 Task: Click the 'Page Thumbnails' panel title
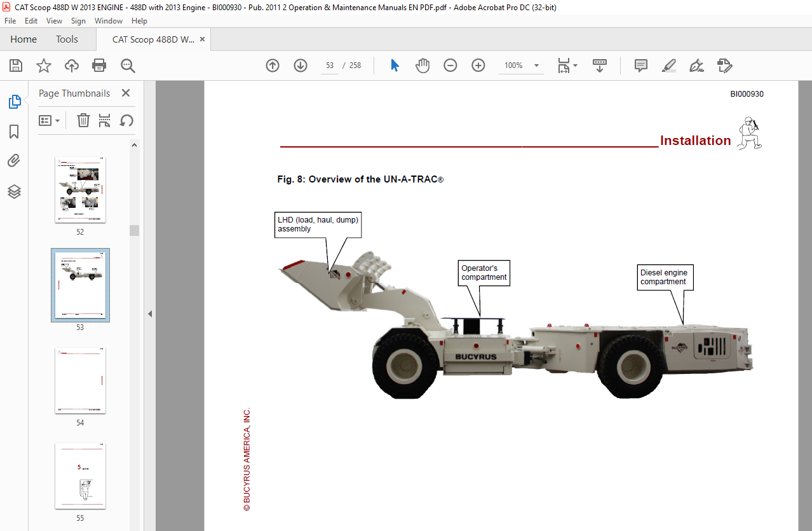tap(74, 93)
